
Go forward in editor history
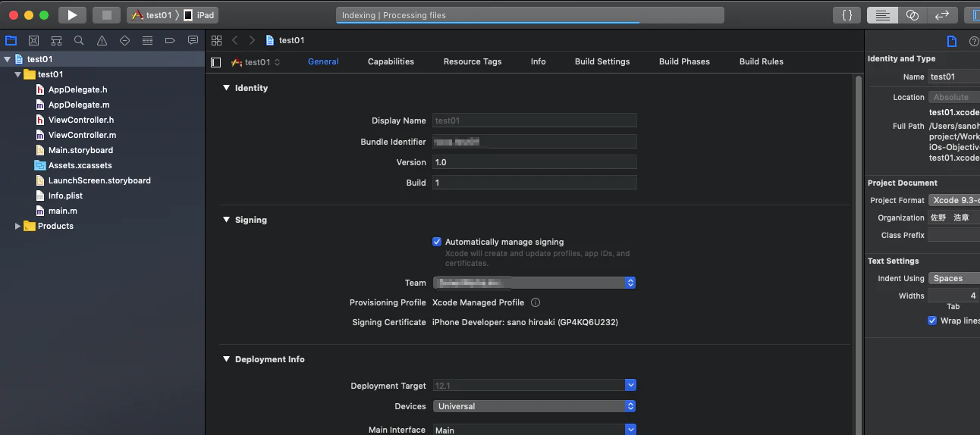click(x=252, y=40)
